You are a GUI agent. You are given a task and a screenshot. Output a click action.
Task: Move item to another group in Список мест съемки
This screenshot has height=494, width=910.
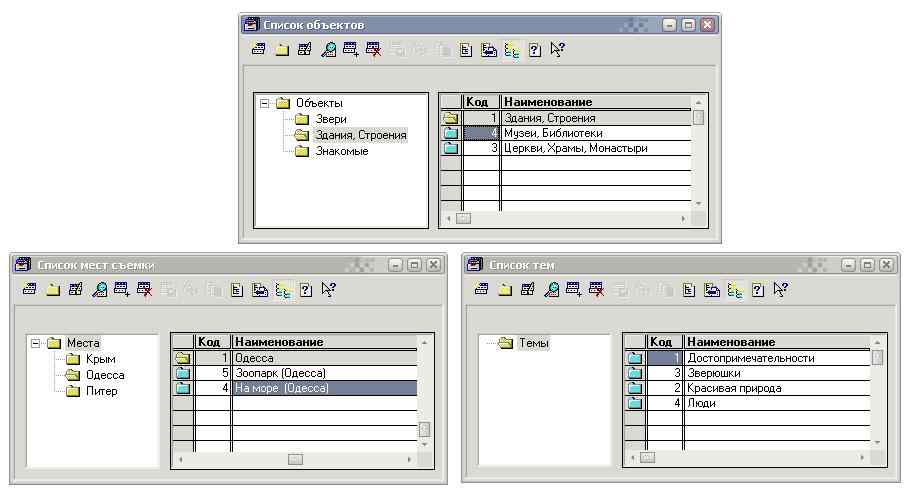(260, 289)
